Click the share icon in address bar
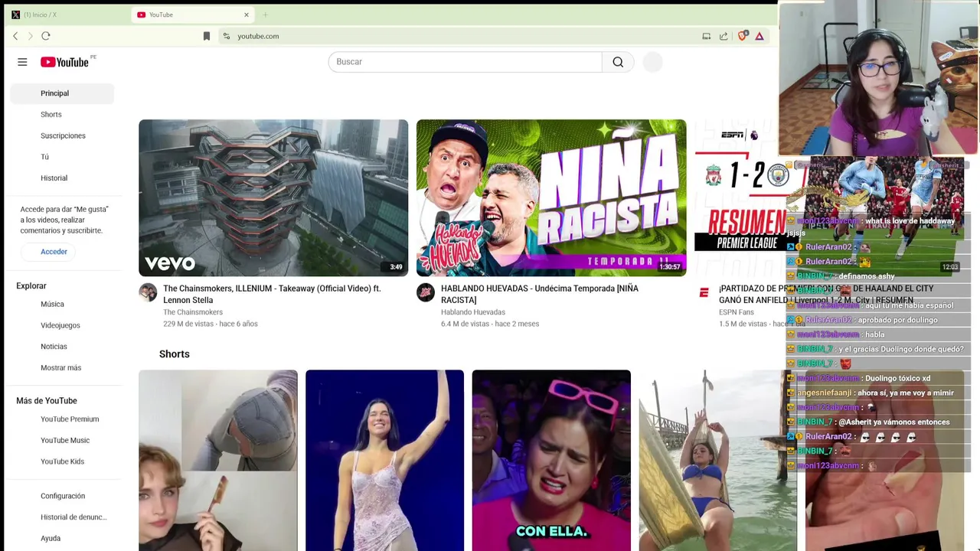This screenshot has width=980, height=551. coord(724,36)
